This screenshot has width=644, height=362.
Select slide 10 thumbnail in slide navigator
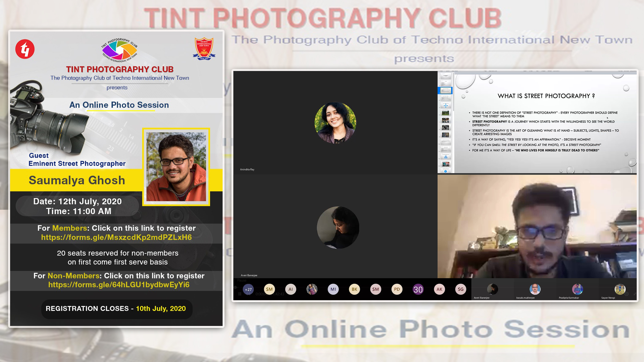point(446,142)
